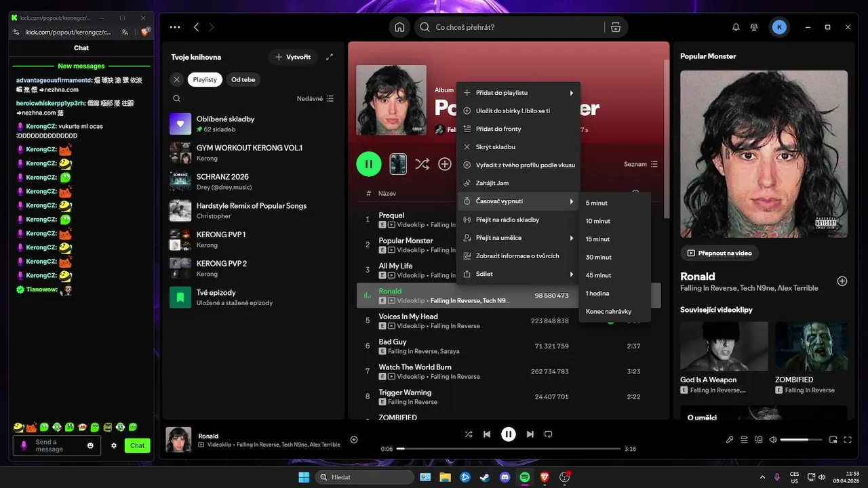Go to the previous track
The width and height of the screenshot is (868, 488).
click(487, 434)
